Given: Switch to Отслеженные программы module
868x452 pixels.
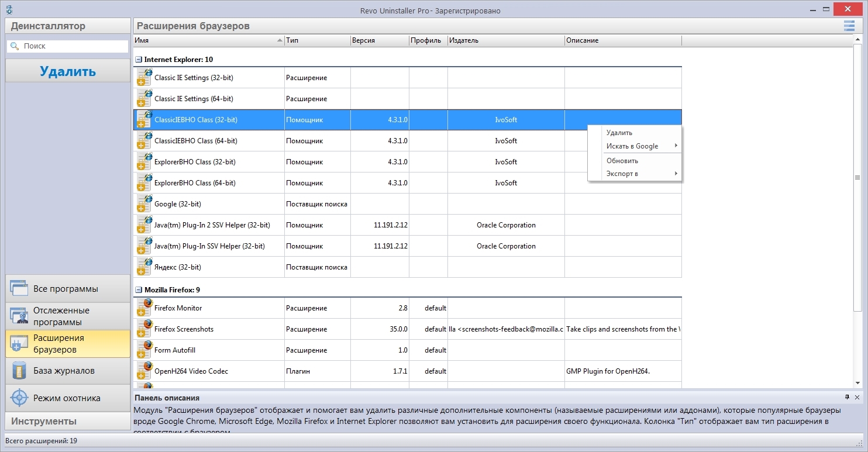Looking at the screenshot, I should [68, 316].
